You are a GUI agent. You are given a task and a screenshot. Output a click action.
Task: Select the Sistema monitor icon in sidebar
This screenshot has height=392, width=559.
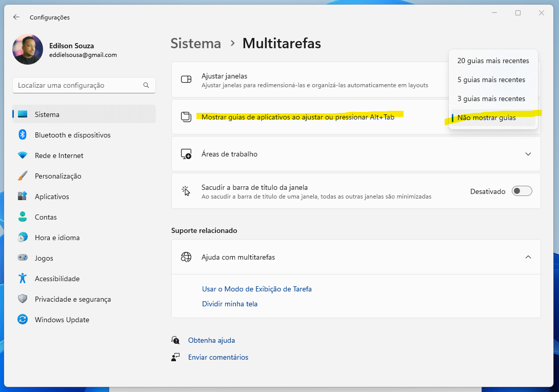(x=23, y=114)
